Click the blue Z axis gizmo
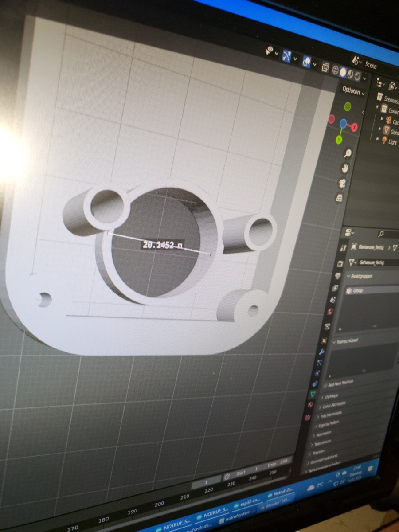Viewport: 399px width, 532px height. (x=343, y=123)
